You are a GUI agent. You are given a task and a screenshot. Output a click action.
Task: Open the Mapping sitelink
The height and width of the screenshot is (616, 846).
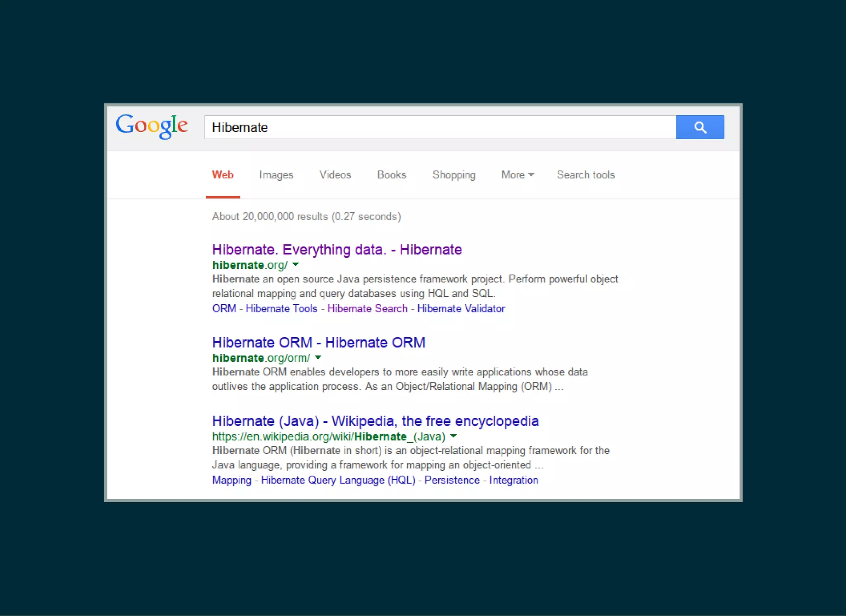coord(231,480)
